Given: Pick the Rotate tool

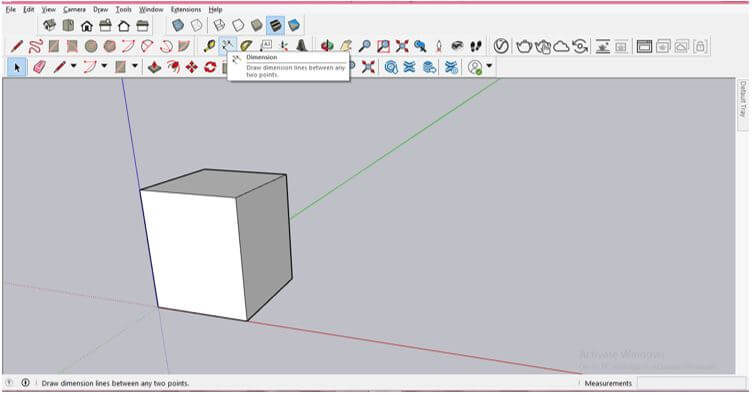Looking at the screenshot, I should click(210, 67).
